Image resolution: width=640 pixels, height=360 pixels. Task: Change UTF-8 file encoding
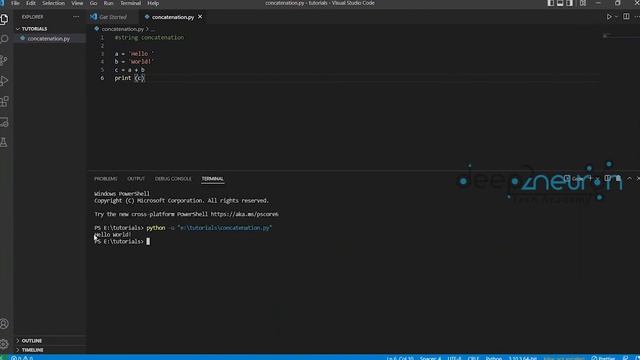pos(454,358)
